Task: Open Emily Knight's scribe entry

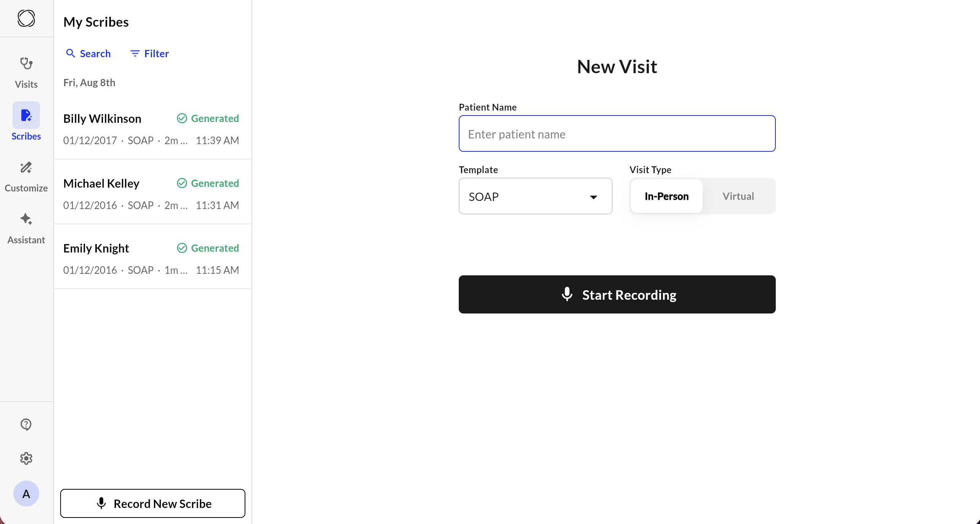Action: tap(152, 256)
